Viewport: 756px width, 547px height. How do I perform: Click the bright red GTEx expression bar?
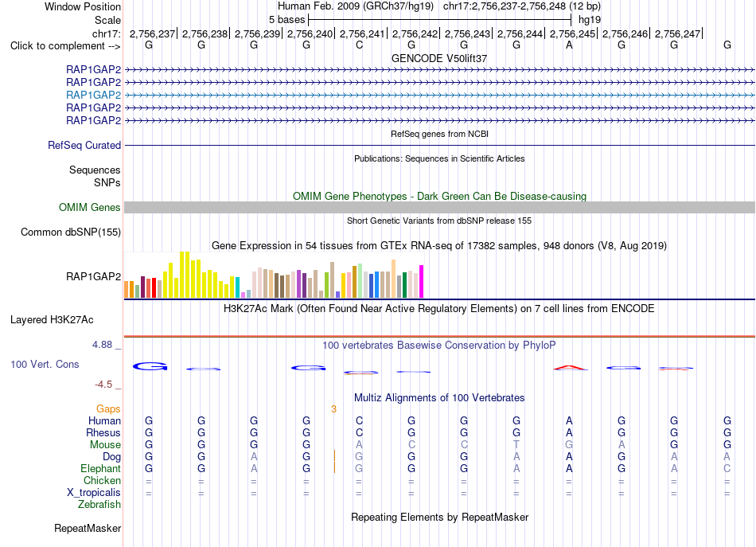(154, 288)
